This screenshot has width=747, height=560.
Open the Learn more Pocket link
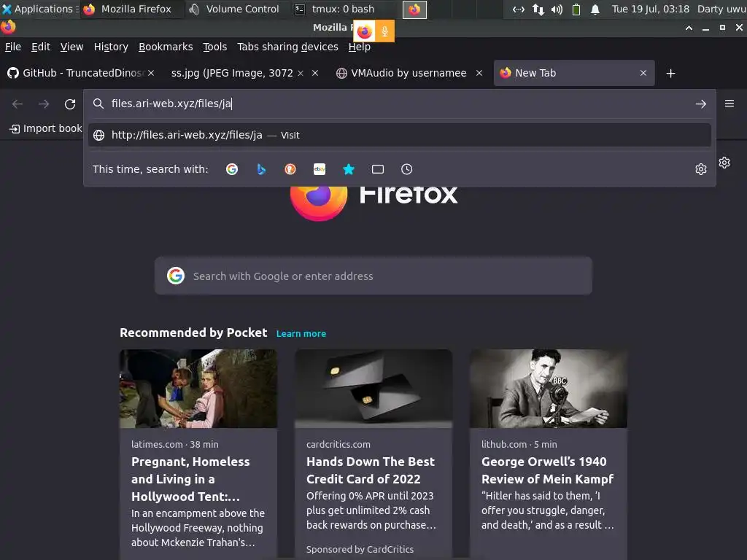pos(301,334)
